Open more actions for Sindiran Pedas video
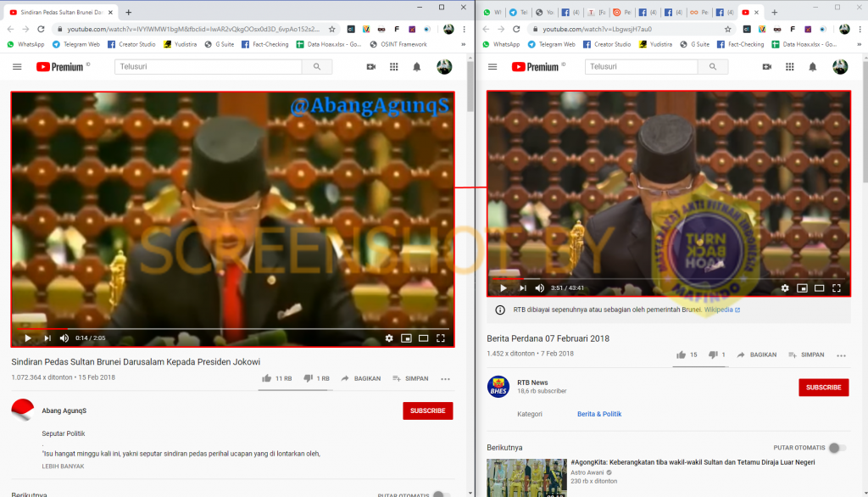This screenshot has width=868, height=497. pyautogui.click(x=446, y=379)
